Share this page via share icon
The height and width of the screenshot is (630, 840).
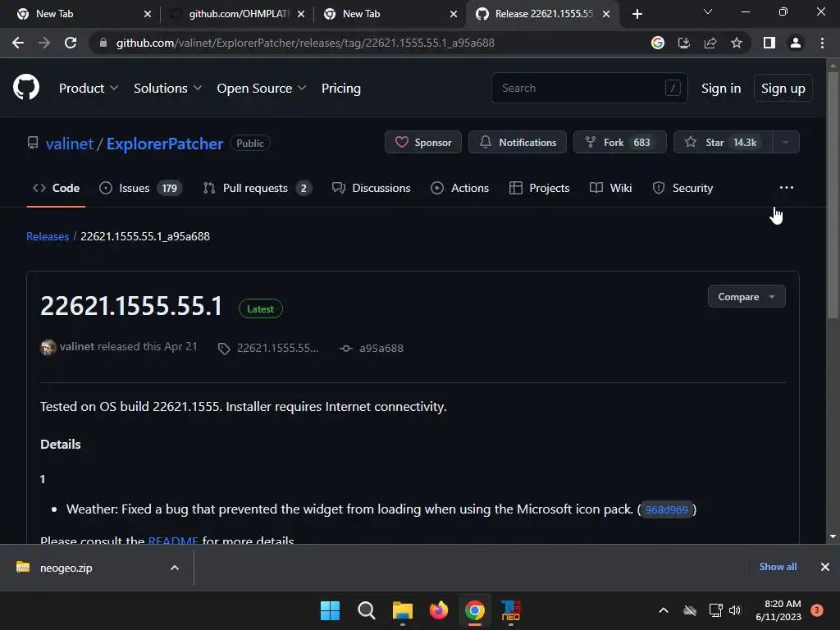pos(710,43)
